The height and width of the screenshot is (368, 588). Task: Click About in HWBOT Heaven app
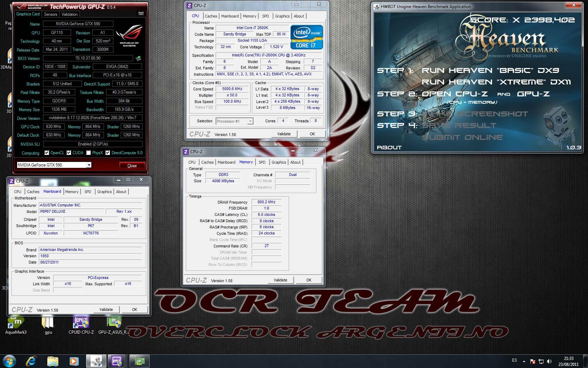[x=389, y=148]
